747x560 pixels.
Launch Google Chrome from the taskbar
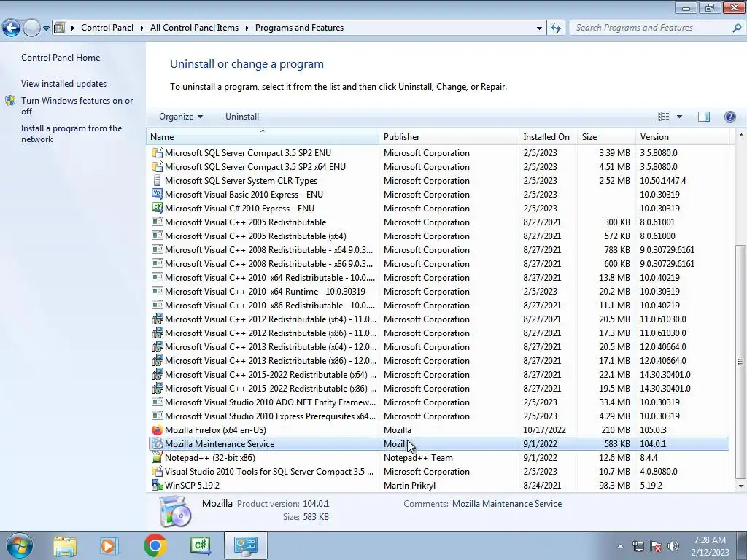[155, 545]
